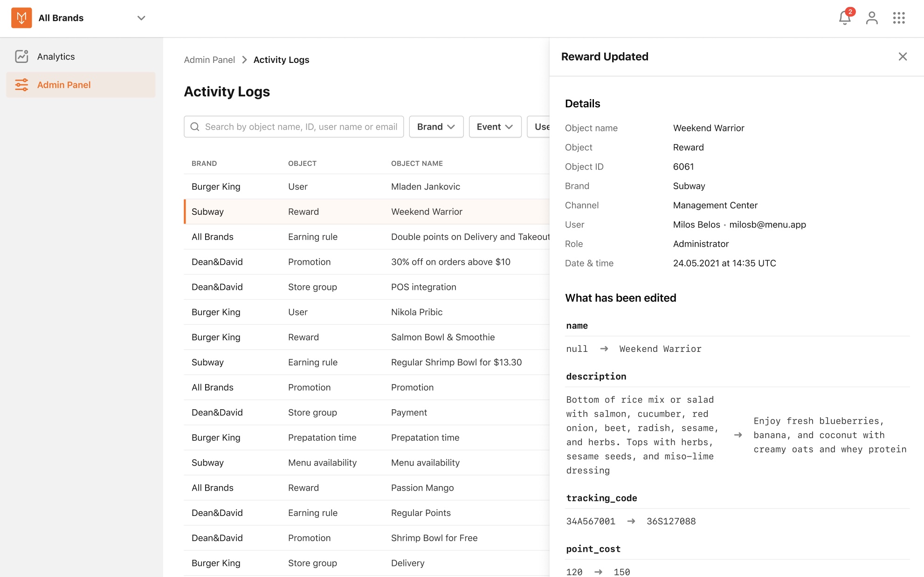Click the new description about blueberries

(x=830, y=435)
